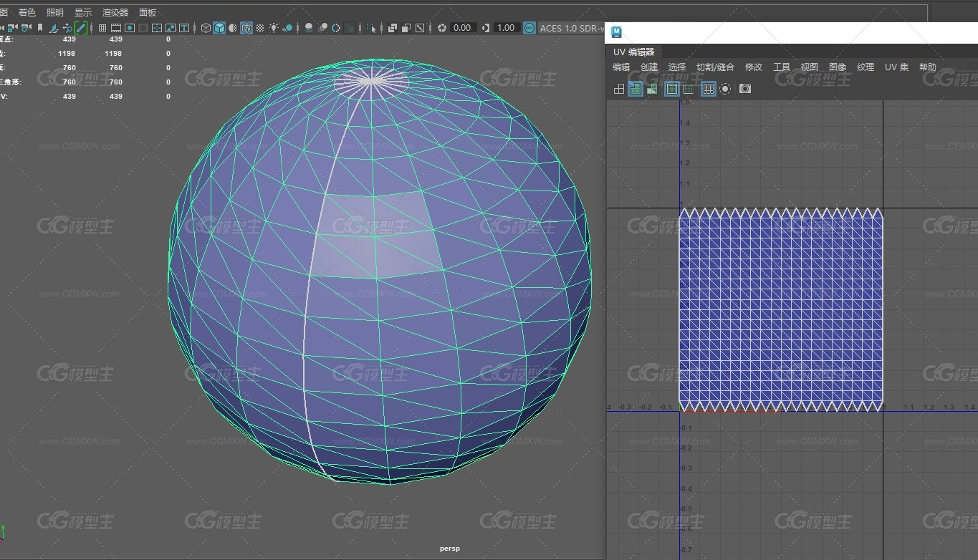Click the X-ray display icon

coord(393,28)
